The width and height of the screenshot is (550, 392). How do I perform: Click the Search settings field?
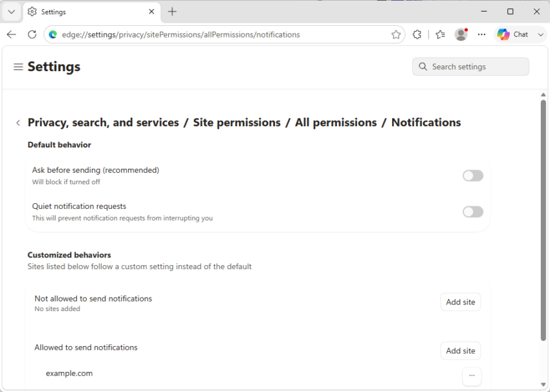click(x=470, y=67)
